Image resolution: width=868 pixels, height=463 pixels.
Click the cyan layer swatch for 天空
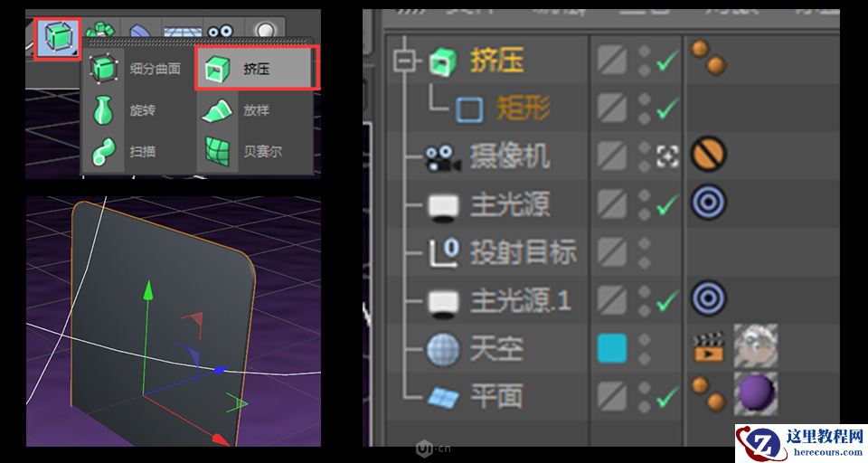click(x=612, y=348)
